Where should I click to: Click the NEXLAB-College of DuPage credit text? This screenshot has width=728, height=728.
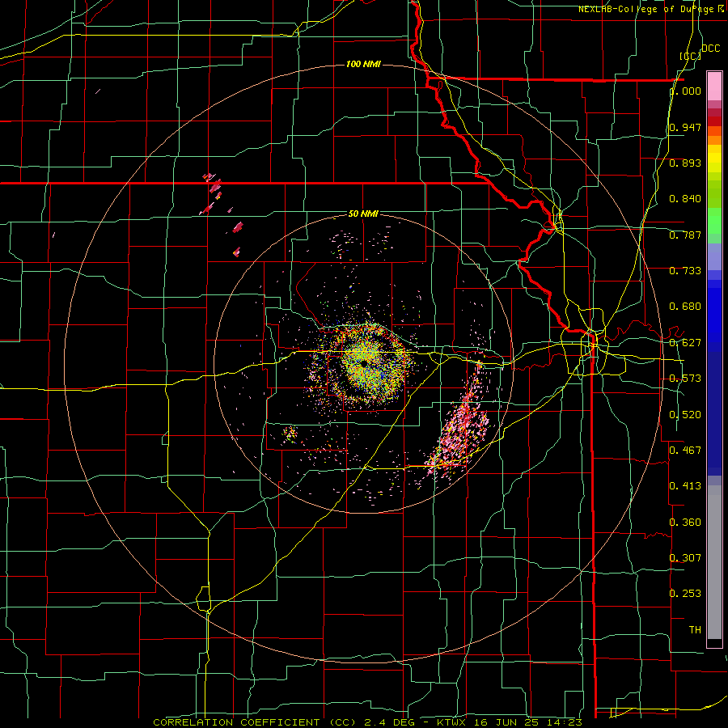coord(648,9)
